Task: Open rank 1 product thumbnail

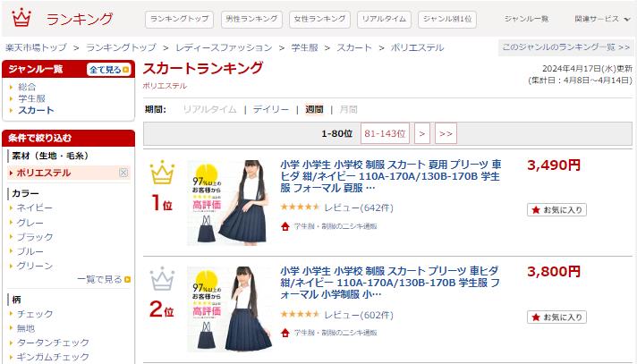Action: (230, 203)
